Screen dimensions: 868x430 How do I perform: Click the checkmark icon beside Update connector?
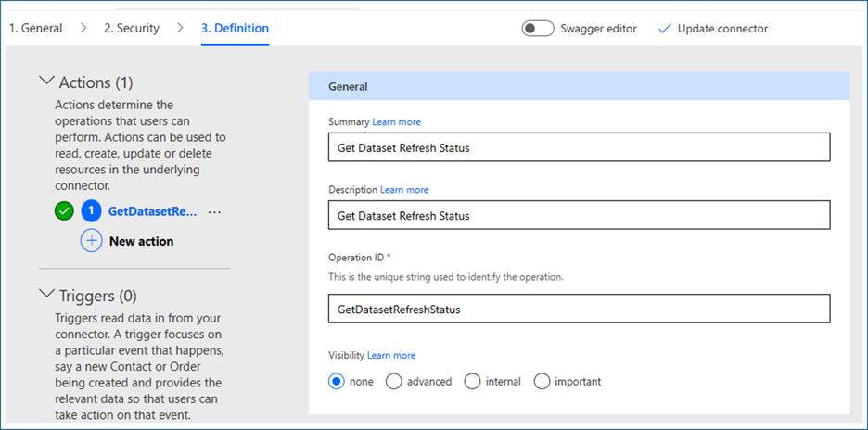pyautogui.click(x=664, y=29)
